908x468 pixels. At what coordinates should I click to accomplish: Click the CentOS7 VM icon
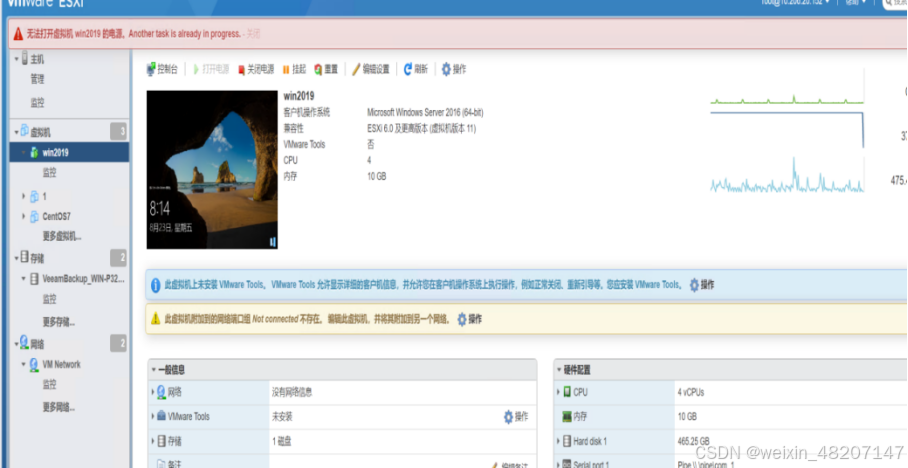tap(34, 216)
